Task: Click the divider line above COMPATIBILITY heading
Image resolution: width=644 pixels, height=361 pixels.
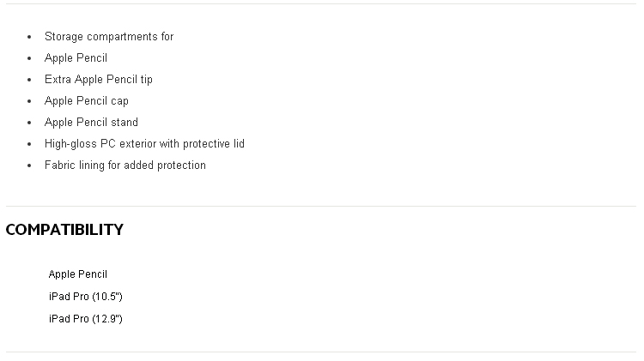Action: point(321,206)
